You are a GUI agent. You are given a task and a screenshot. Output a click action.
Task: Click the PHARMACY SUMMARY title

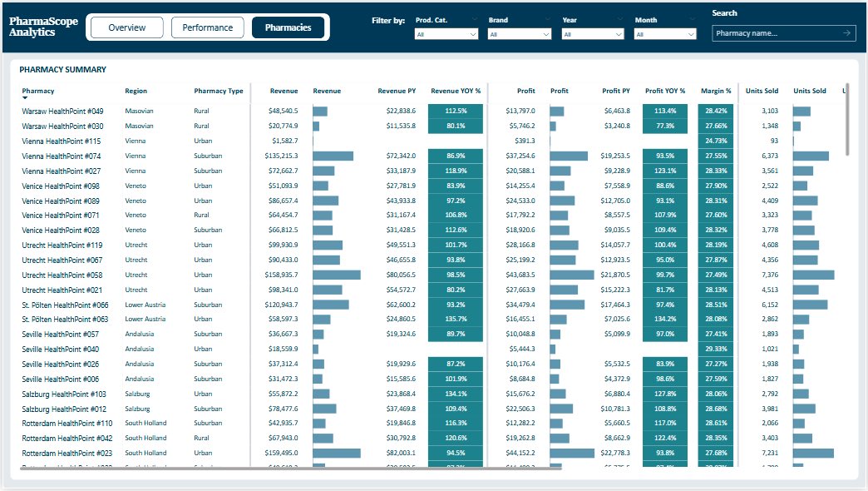tap(62, 69)
